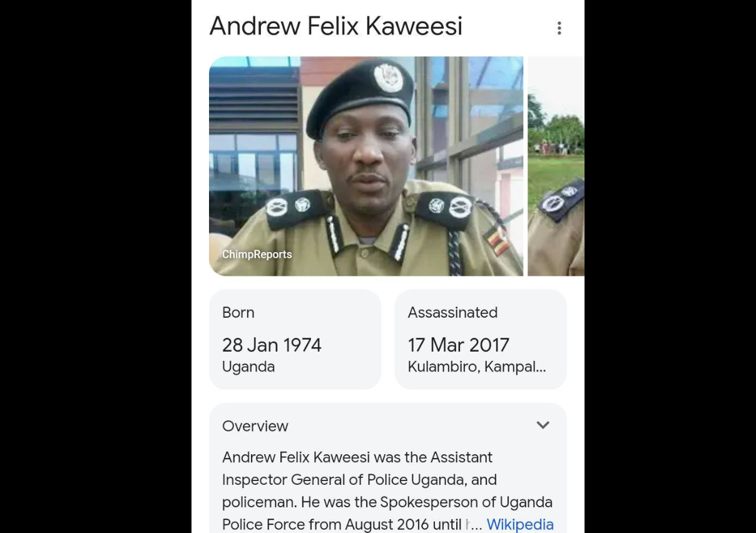The image size is (756, 533).
Task: Open the Kulambiro, Kampal... location text
Action: click(x=477, y=367)
